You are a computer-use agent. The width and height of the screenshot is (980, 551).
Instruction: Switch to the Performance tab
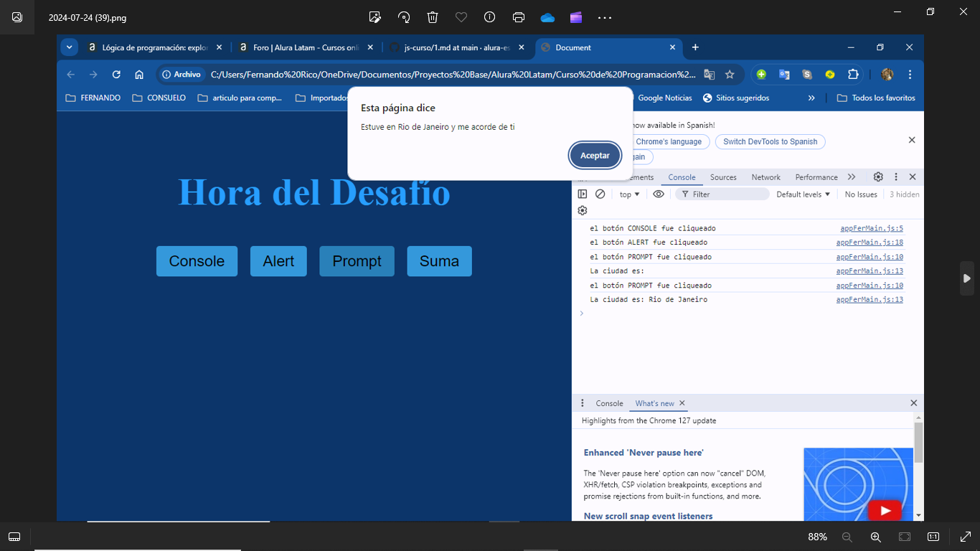click(x=816, y=177)
